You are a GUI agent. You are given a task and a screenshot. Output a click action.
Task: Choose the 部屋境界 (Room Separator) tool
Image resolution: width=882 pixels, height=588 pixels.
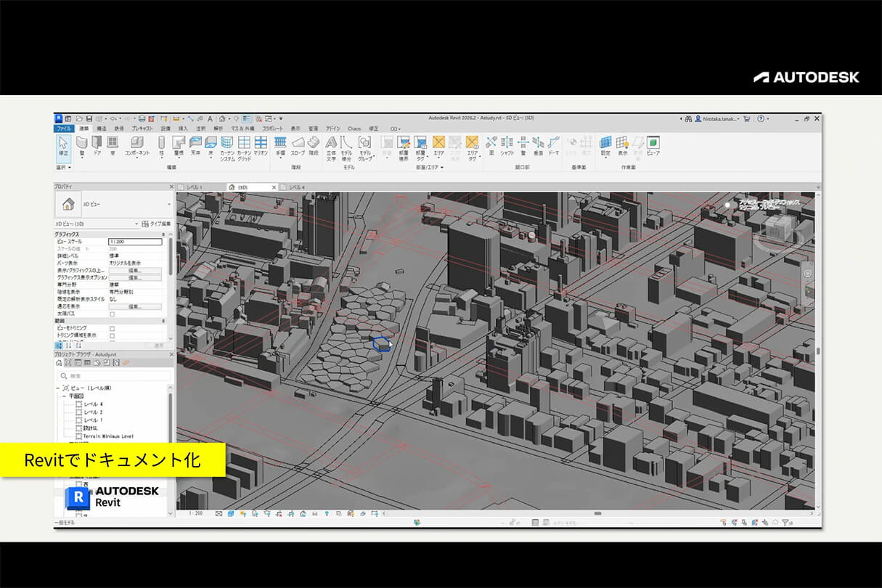pos(404,147)
